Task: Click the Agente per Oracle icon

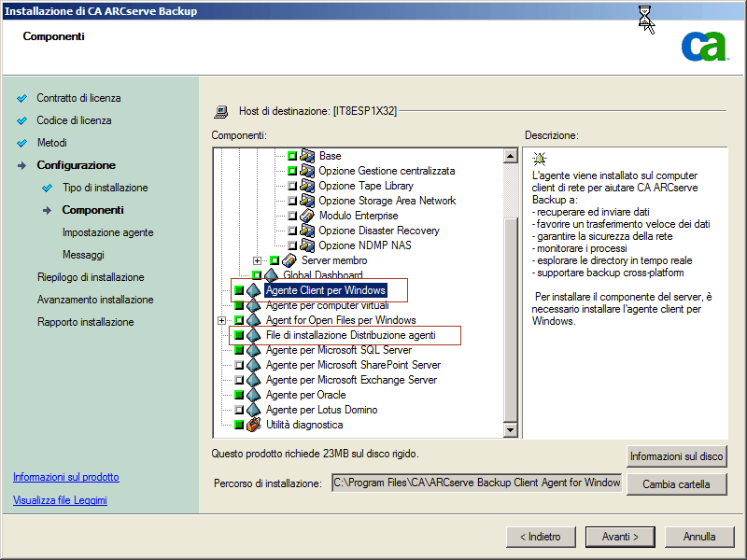Action: coord(253,395)
